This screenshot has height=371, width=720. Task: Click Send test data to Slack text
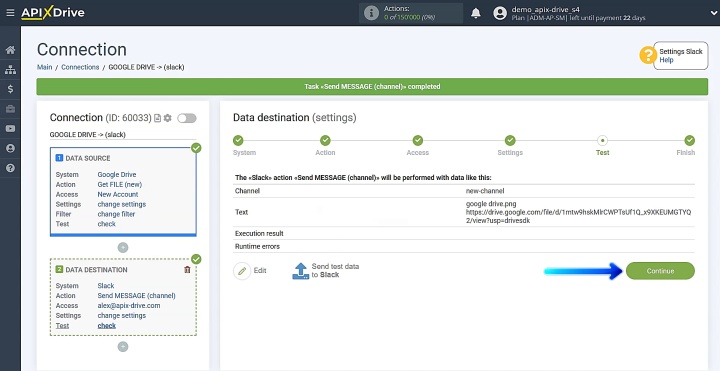coord(335,270)
